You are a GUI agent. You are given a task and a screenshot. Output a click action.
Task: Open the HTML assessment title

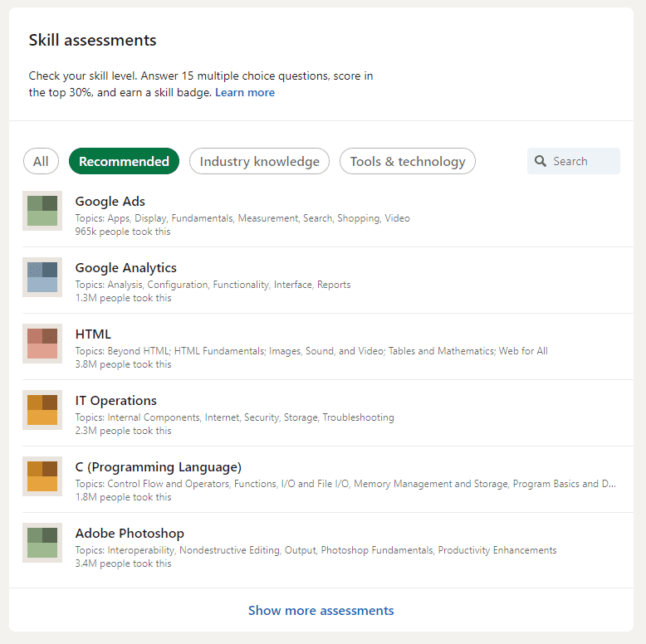[x=93, y=334]
